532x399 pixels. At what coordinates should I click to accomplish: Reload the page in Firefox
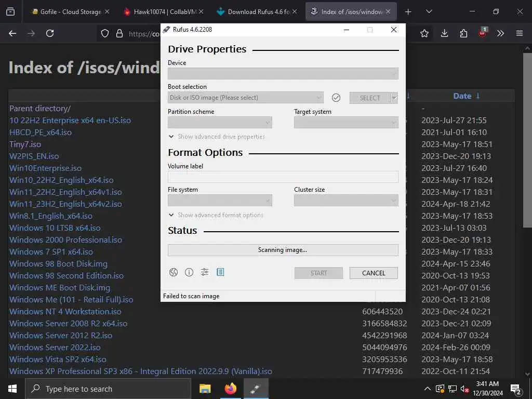50,33
